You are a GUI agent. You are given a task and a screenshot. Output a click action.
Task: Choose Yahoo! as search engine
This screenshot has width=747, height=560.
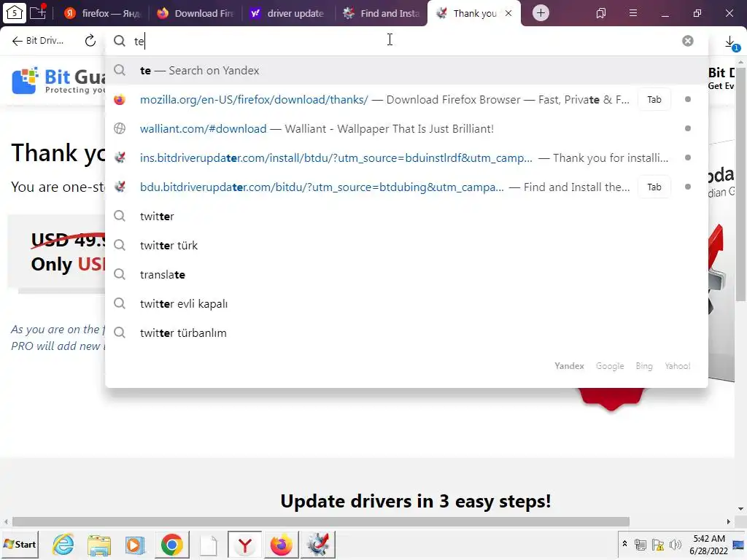678,366
